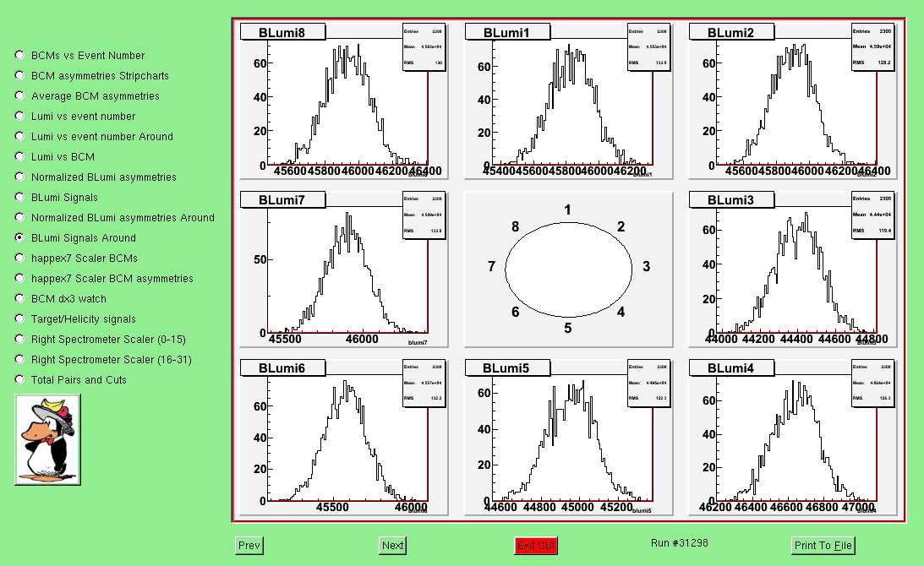Click the BLumi5 statistics box

point(648,383)
